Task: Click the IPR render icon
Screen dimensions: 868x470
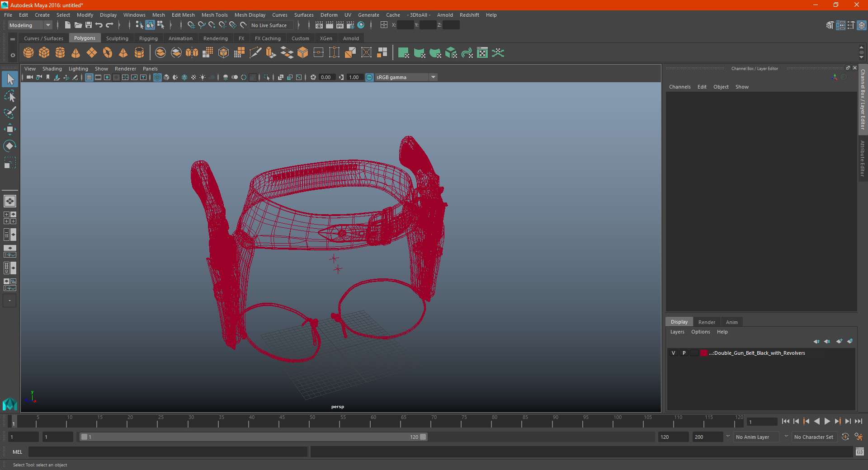Action: pyautogui.click(x=340, y=25)
